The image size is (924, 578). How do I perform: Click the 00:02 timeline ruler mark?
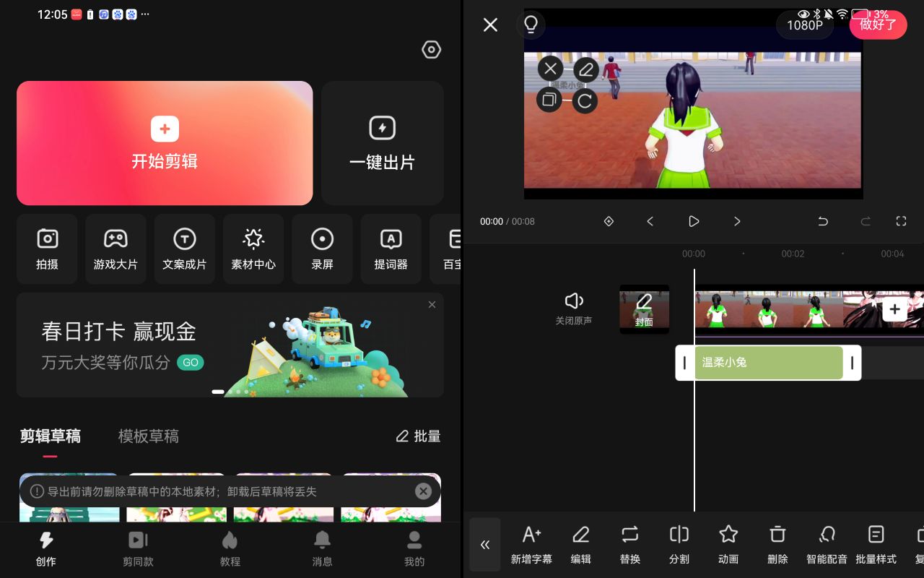click(x=793, y=254)
